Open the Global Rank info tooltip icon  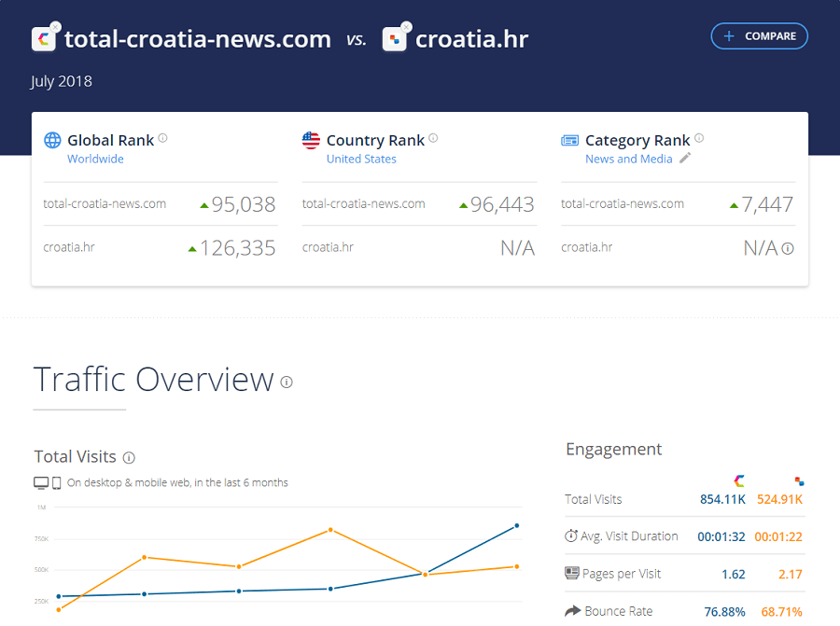[x=162, y=138]
